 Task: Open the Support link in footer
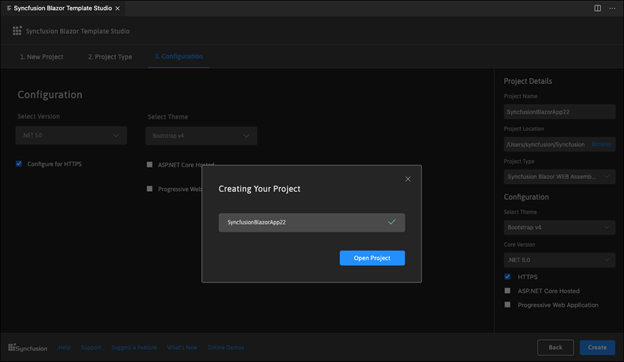coord(91,347)
